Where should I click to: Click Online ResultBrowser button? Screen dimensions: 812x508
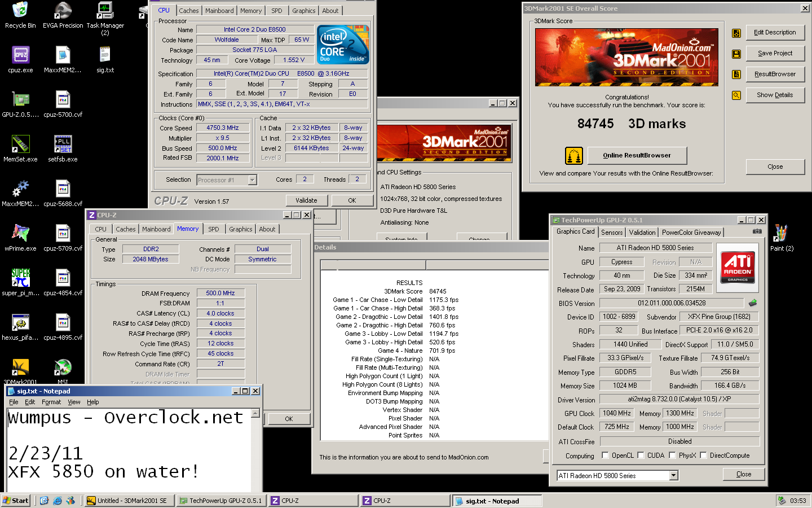(637, 155)
